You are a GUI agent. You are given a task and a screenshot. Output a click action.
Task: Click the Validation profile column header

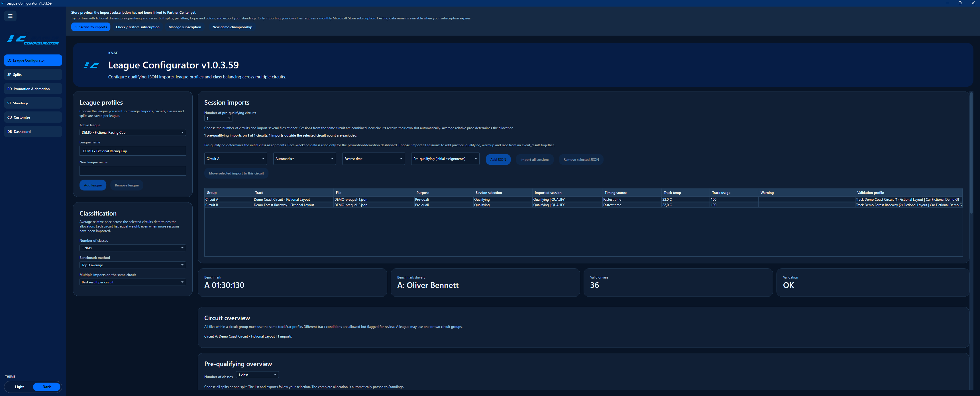click(908, 193)
